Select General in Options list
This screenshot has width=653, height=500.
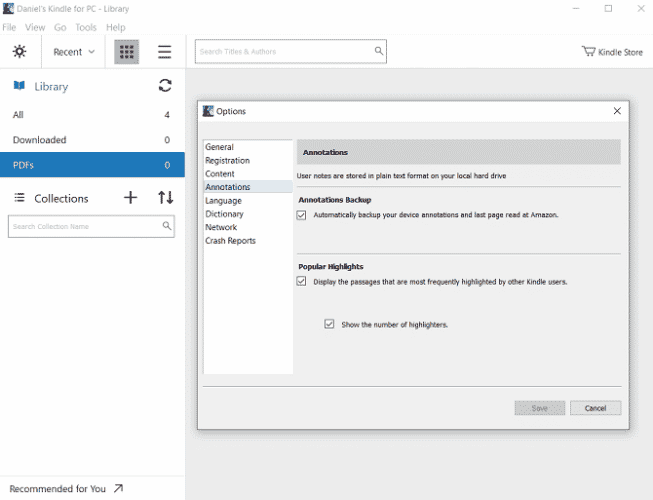click(219, 147)
